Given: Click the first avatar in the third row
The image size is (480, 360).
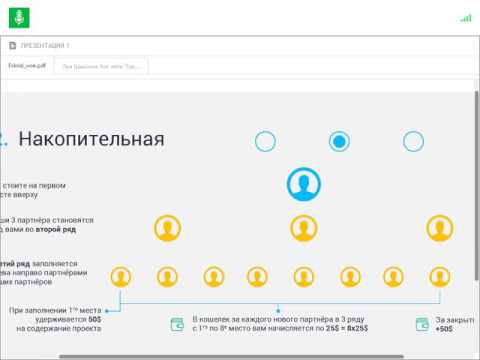Looking at the screenshot, I should tap(121, 276).
